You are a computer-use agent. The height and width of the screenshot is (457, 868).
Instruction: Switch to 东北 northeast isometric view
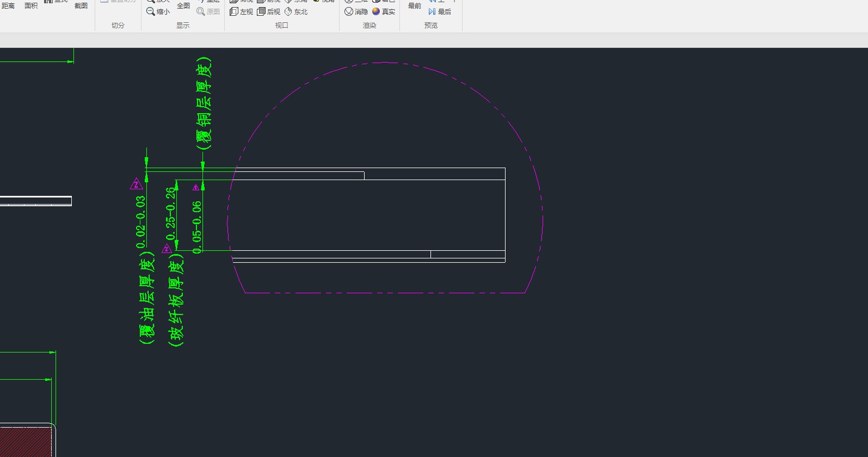point(296,11)
